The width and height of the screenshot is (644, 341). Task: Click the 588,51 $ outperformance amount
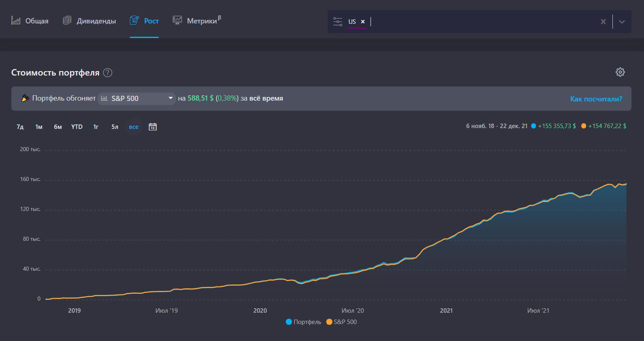point(200,98)
